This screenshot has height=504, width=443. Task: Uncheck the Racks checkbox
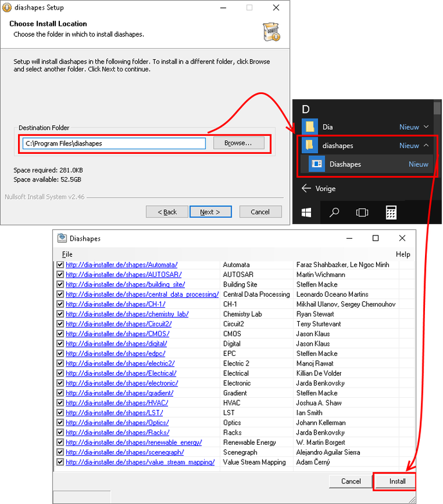60,433
